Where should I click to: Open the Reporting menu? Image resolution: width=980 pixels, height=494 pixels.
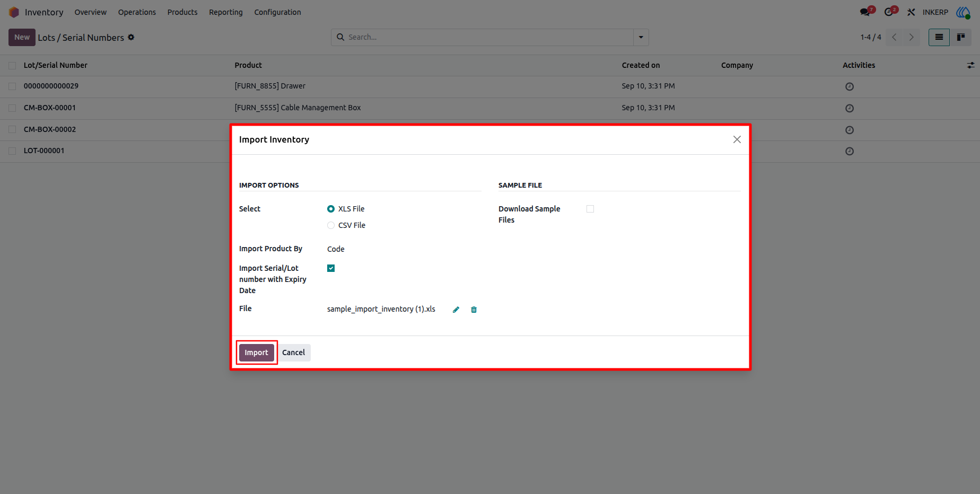(x=226, y=12)
